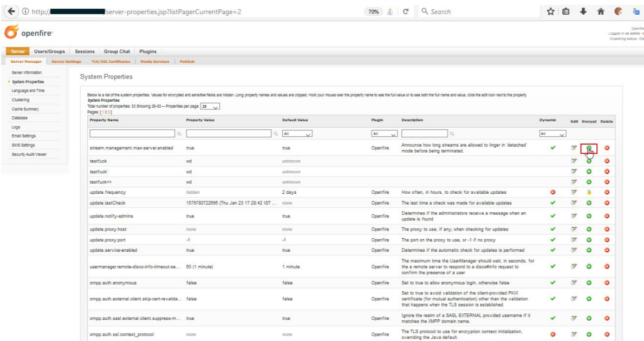Open the Dynamic filter dropdown

point(552,133)
